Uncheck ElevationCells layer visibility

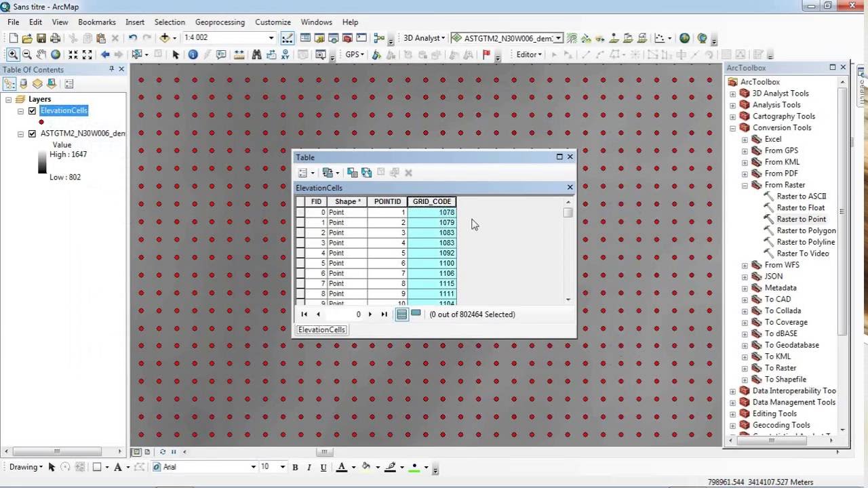[32, 110]
